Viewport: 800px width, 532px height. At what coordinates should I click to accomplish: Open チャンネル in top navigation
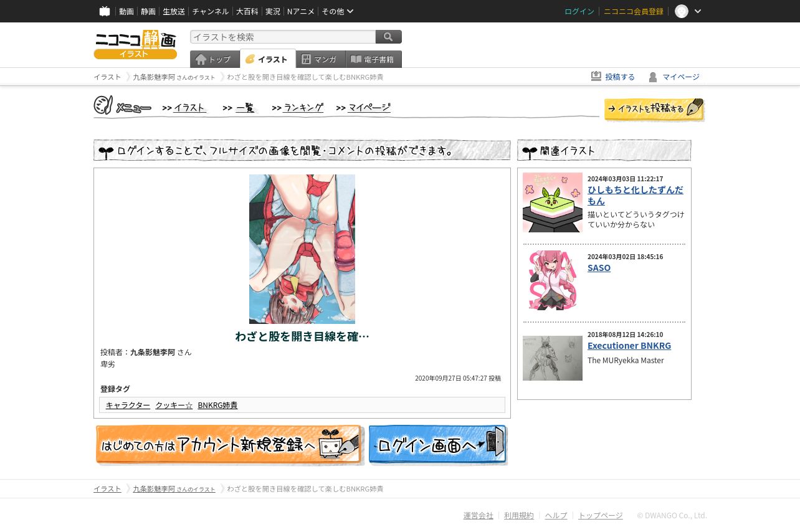click(210, 11)
